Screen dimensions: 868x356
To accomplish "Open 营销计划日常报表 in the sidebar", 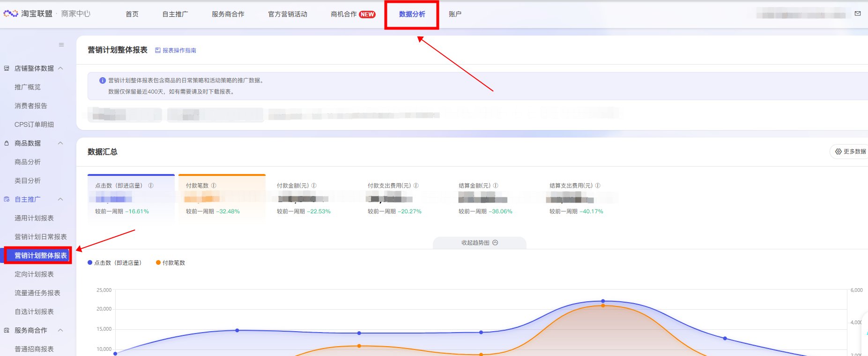I will coord(41,237).
